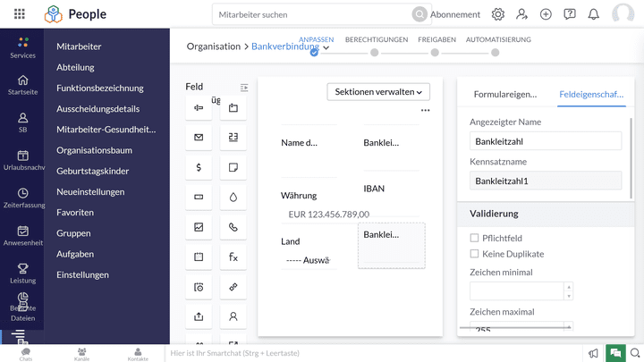Open Urlaubsnachverfolgung in left rail

pos(23,161)
